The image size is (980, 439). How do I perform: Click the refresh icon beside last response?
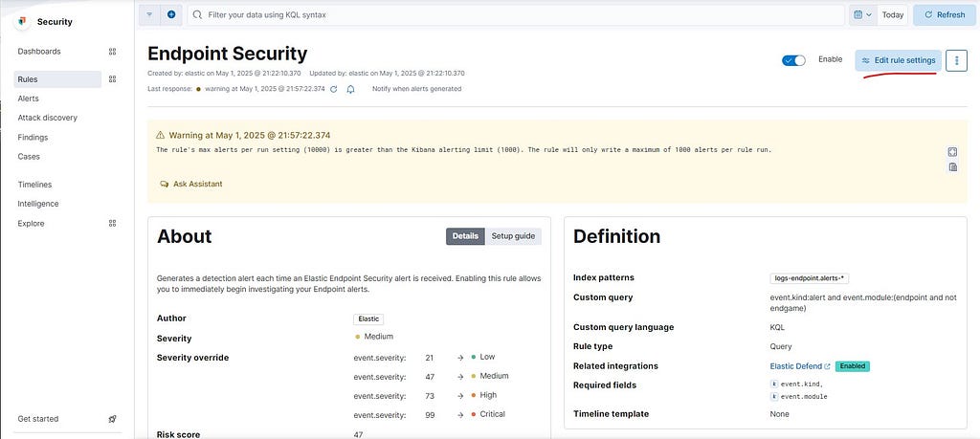(x=334, y=89)
